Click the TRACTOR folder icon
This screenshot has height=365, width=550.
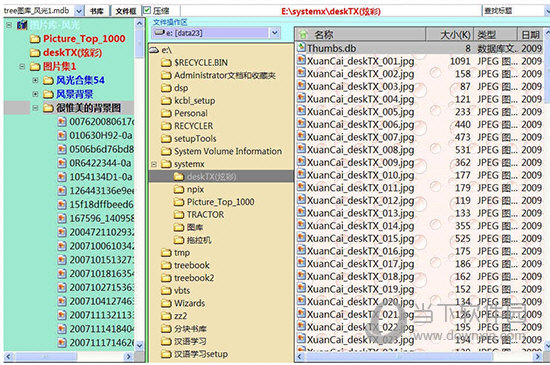[x=179, y=215]
